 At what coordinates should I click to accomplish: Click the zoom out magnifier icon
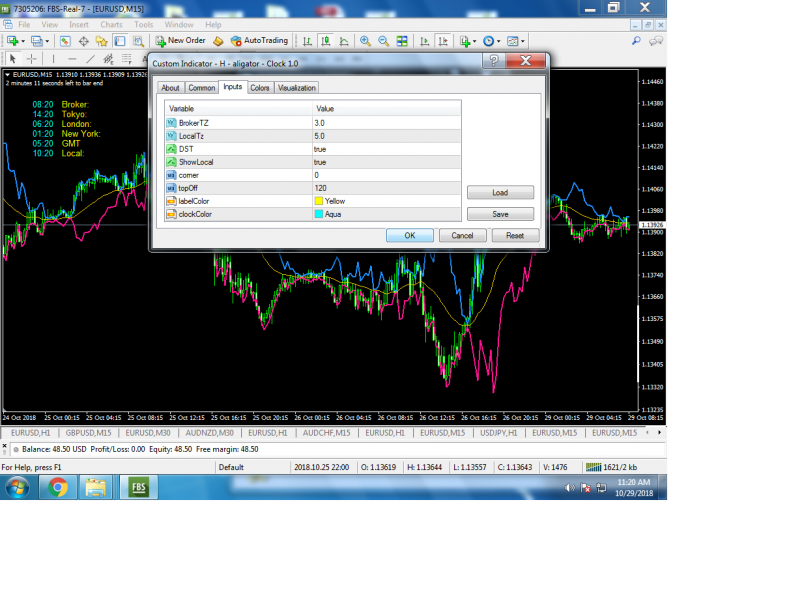(x=383, y=41)
